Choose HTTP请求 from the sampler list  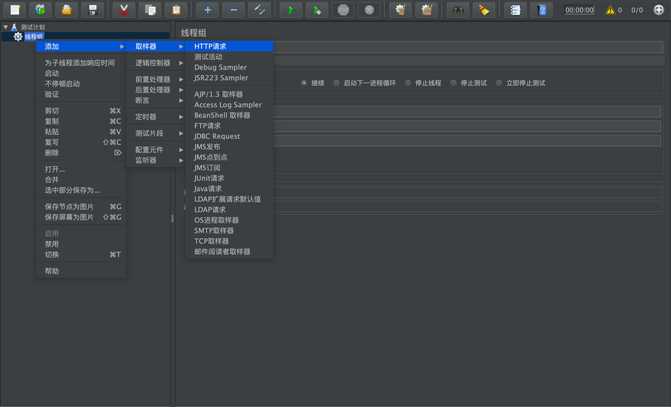point(230,46)
